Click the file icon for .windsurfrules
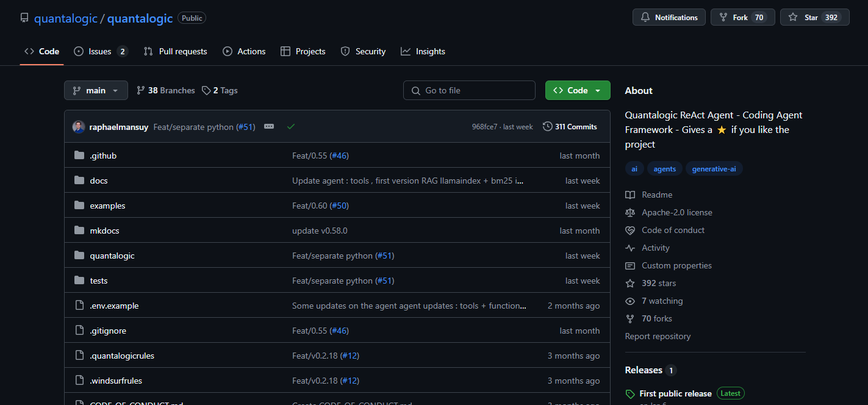 [x=79, y=381]
